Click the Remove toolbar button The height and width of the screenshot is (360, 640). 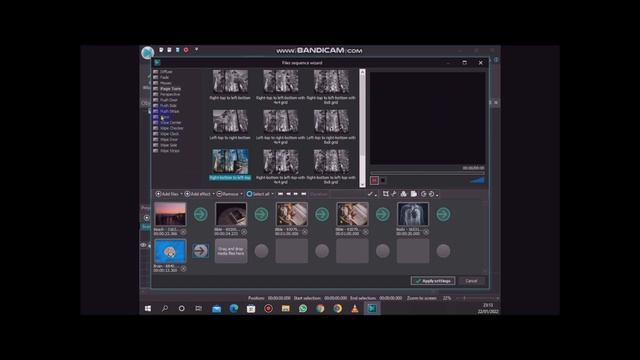[x=227, y=194]
